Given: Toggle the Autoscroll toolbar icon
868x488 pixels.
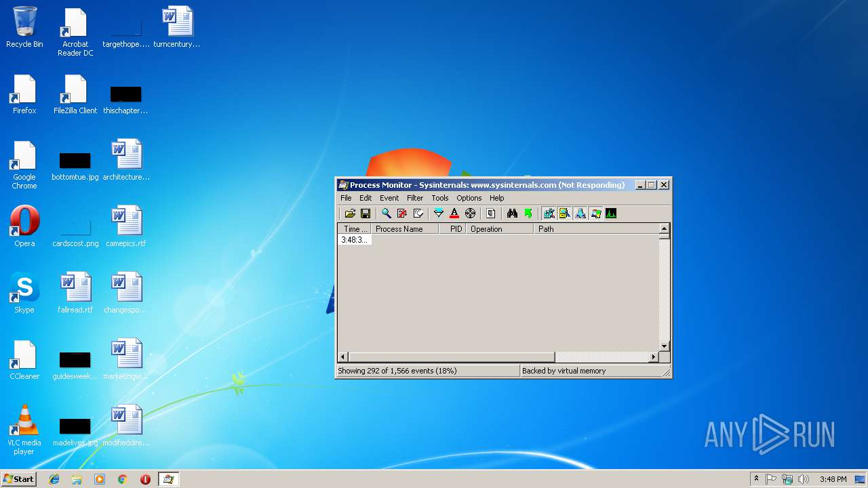Looking at the screenshot, I should click(402, 213).
